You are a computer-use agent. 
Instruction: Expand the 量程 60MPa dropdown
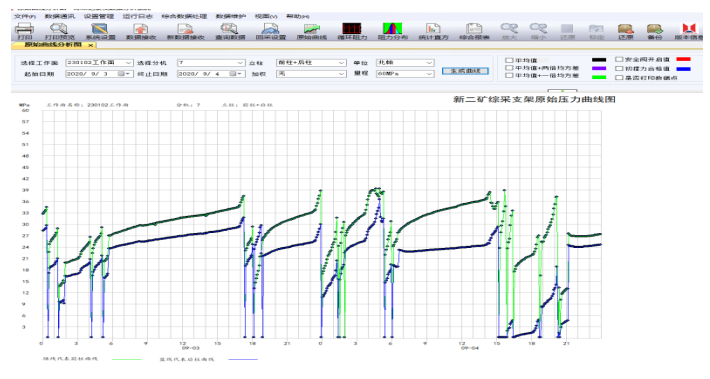click(x=405, y=74)
